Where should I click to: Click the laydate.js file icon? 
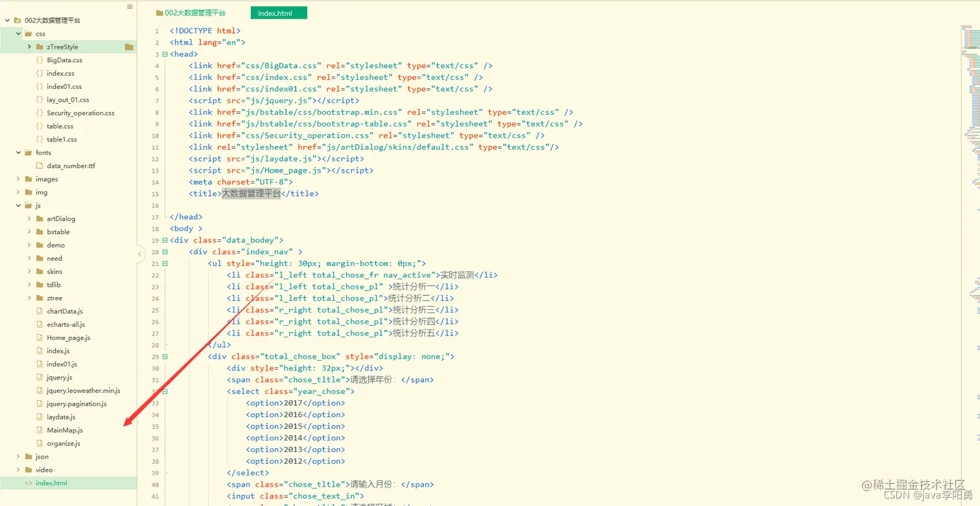[40, 417]
